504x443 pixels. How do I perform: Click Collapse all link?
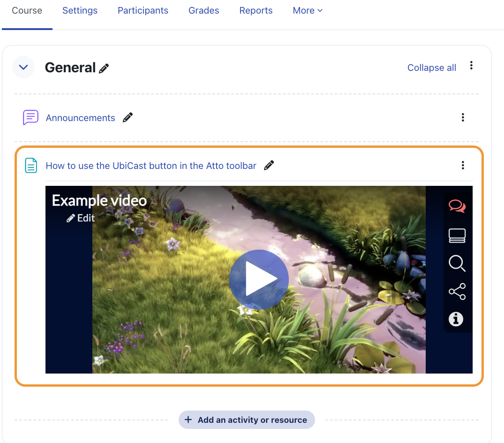[x=432, y=68]
